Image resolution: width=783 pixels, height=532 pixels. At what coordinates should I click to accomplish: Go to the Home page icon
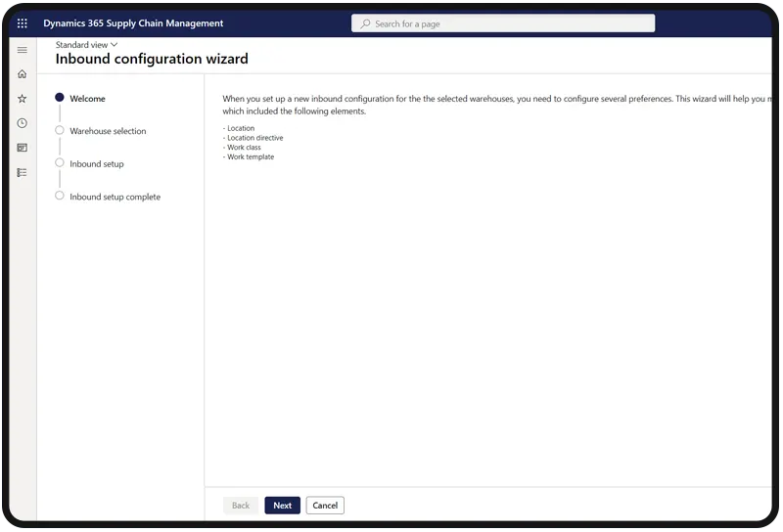pyautogui.click(x=23, y=74)
